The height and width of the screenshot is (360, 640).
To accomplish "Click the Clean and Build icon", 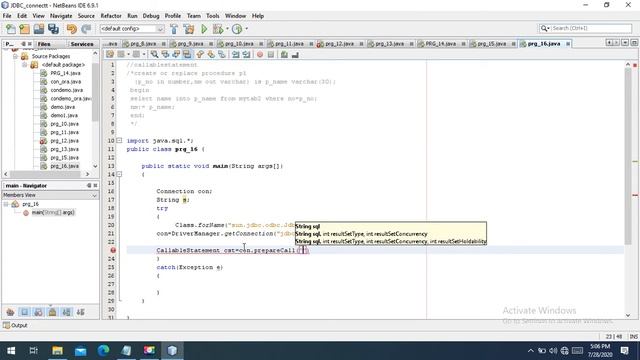I will click(x=189, y=29).
